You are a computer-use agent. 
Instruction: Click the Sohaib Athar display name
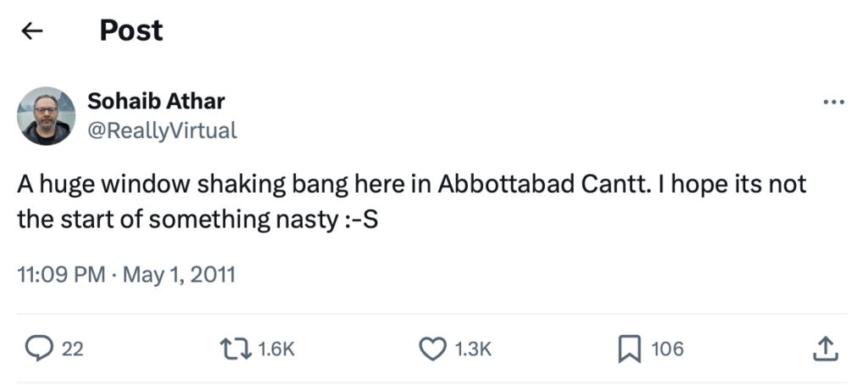tap(156, 102)
